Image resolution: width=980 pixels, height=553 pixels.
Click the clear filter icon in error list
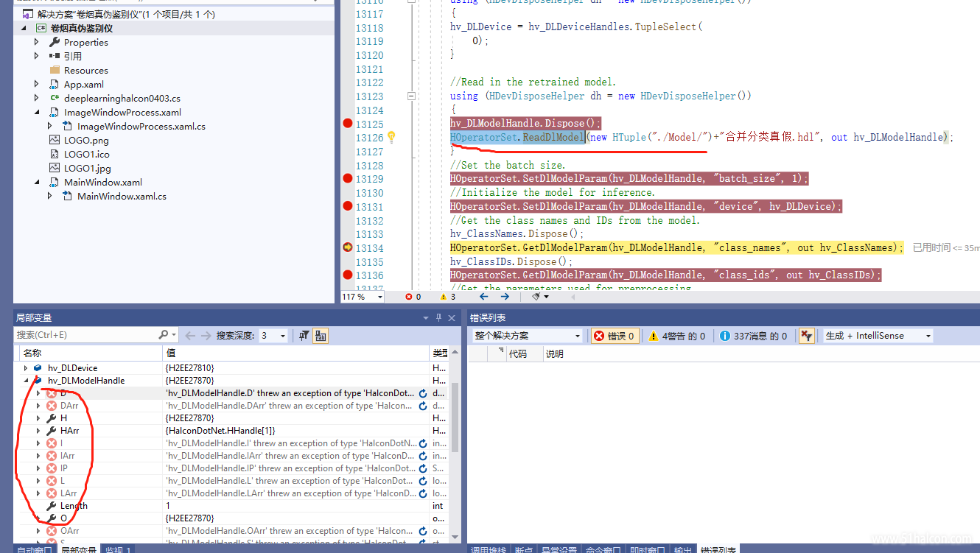point(806,336)
